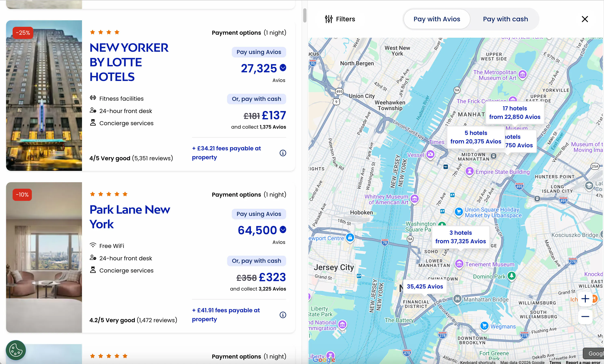Switch to Pay with Avios
Image resolution: width=604 pixels, height=364 pixels.
pos(437,19)
